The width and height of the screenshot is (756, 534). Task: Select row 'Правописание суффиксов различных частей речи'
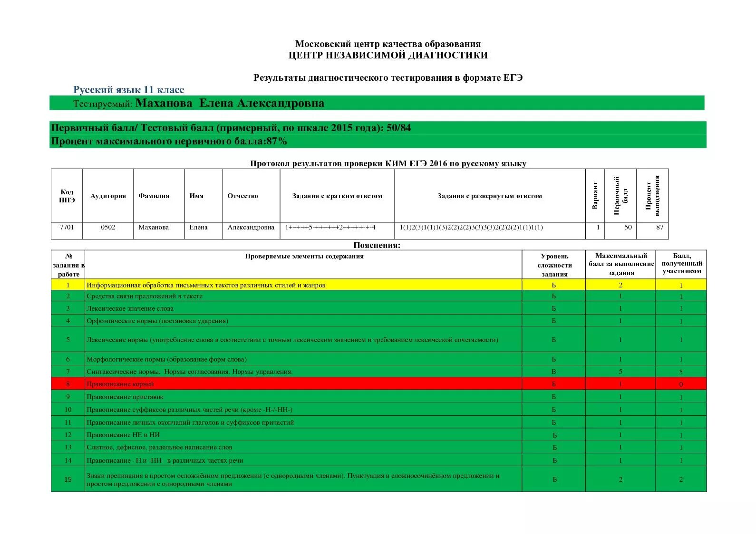(x=379, y=410)
